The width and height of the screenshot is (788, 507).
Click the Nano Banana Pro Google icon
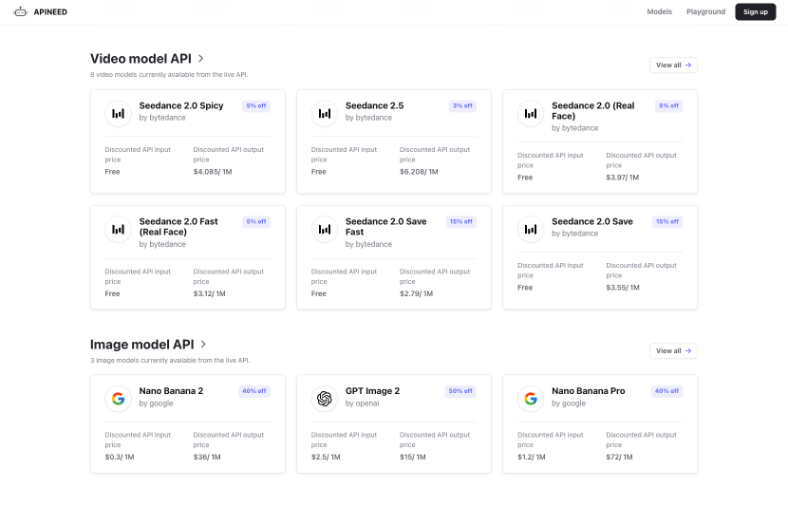click(x=531, y=398)
